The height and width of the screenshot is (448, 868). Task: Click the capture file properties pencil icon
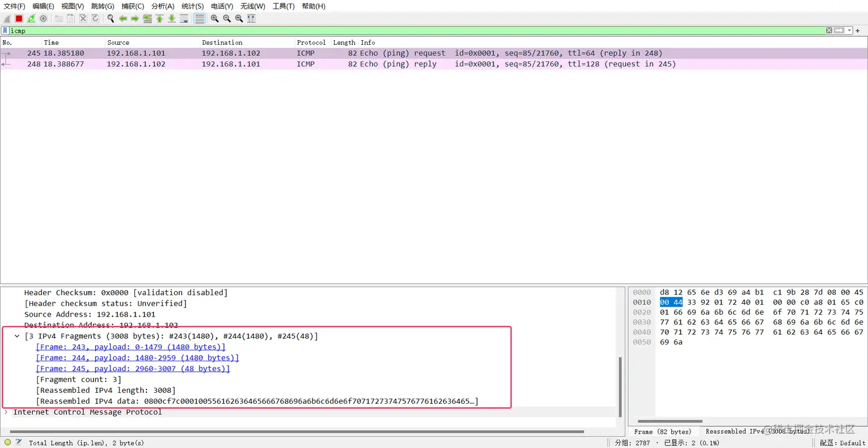coord(19,442)
